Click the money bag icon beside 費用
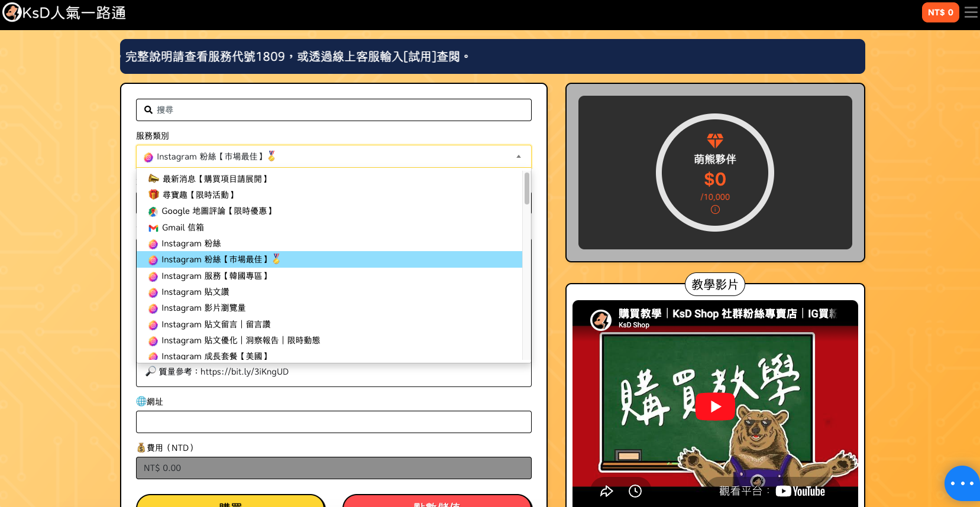 [141, 447]
